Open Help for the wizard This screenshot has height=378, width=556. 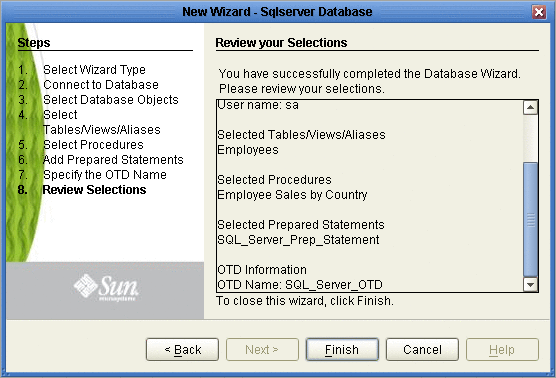click(502, 350)
